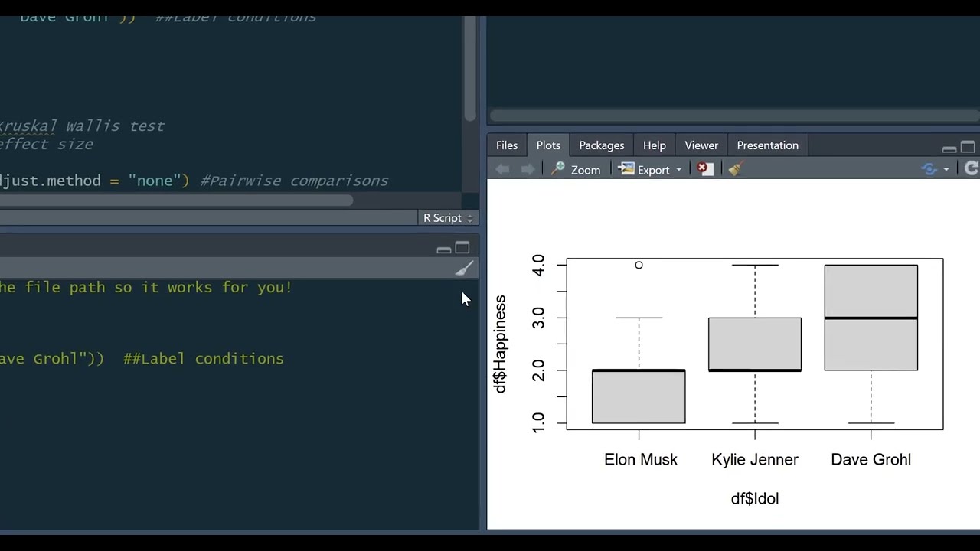Select the Plots tab
This screenshot has height=551, width=980.
(548, 145)
